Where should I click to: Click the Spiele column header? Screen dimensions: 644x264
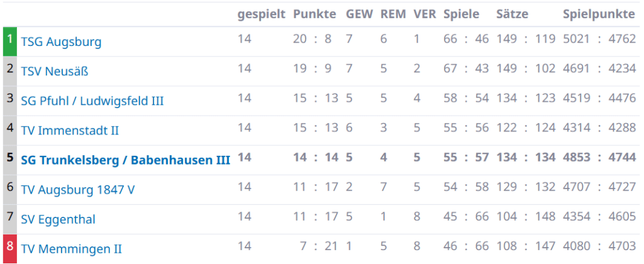tap(461, 14)
